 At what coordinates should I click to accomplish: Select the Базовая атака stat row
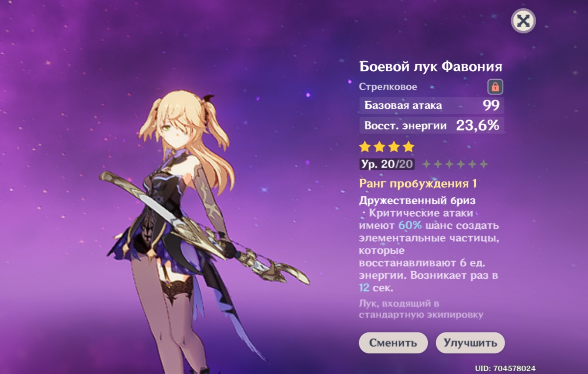[432, 105]
